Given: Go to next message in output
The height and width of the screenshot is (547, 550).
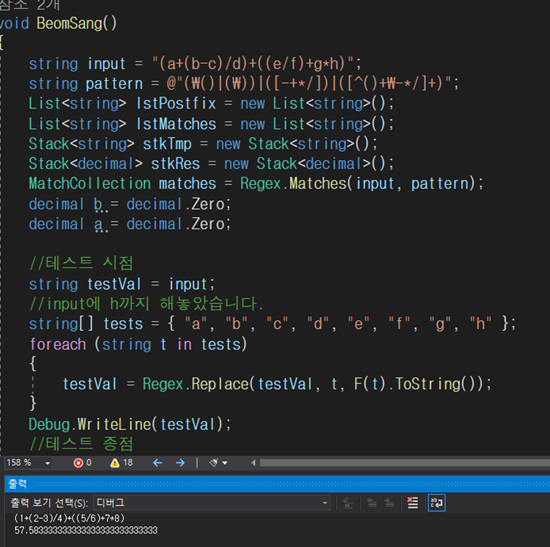Looking at the screenshot, I should pos(389,503).
